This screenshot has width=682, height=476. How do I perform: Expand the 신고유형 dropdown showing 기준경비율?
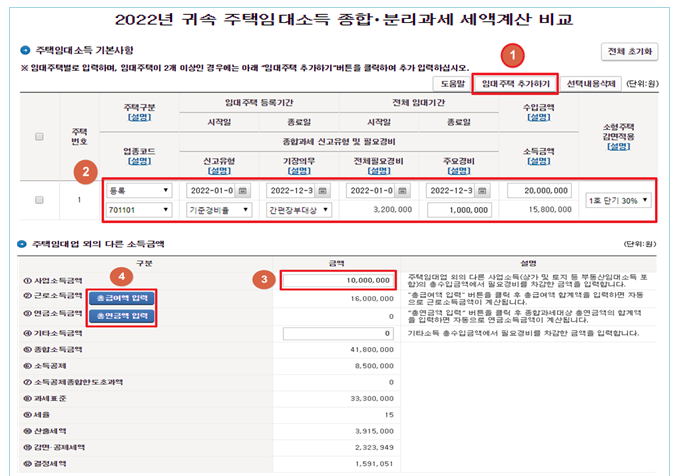(x=219, y=210)
